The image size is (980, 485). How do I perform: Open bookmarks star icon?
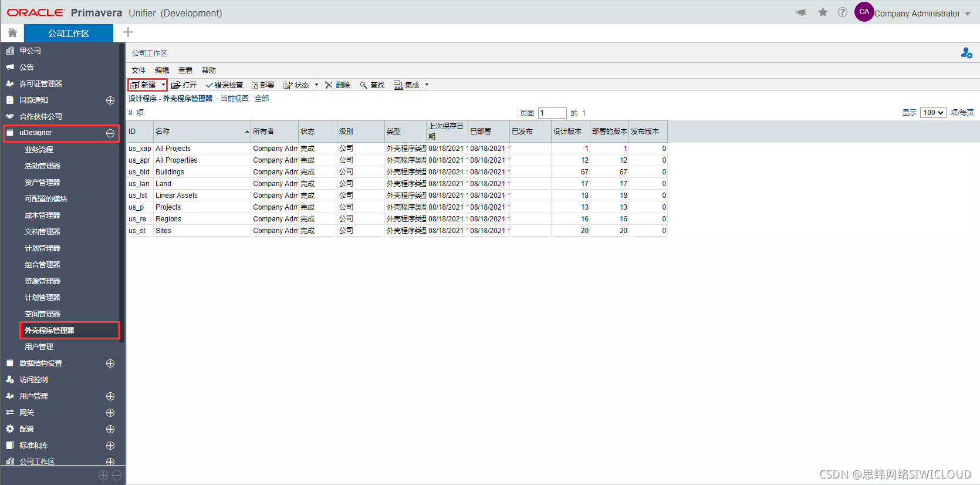click(x=823, y=12)
